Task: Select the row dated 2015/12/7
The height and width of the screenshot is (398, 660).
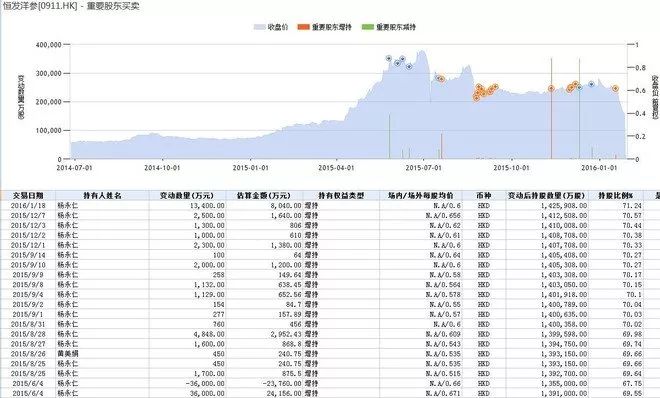Action: click(x=330, y=215)
